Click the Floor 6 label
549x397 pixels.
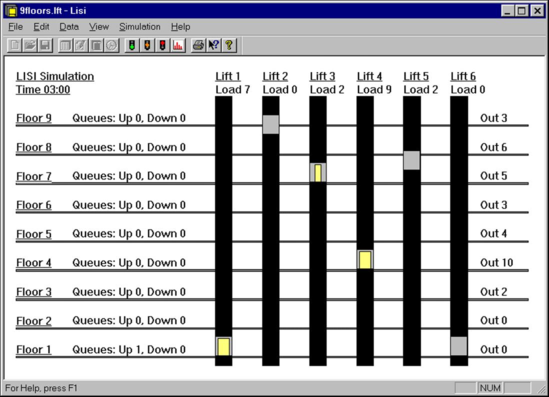point(34,205)
